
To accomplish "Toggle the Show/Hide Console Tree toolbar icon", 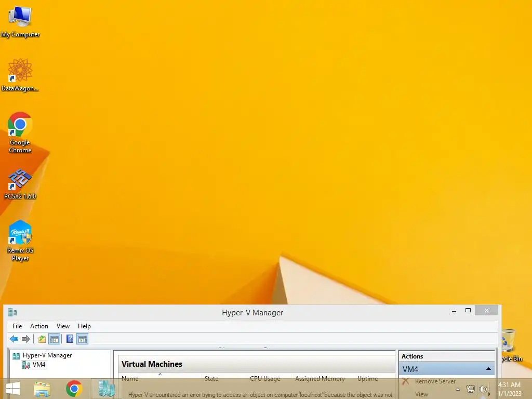I will (54, 339).
